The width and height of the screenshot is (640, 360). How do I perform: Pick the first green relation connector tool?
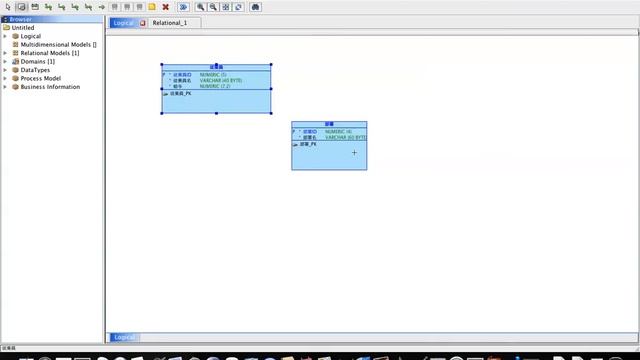(x=49, y=7)
